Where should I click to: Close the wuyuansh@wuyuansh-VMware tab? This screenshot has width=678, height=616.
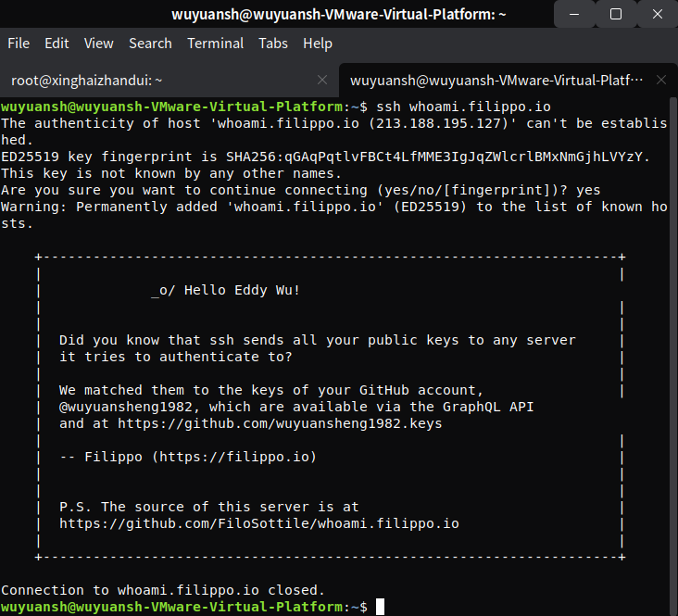(x=661, y=81)
